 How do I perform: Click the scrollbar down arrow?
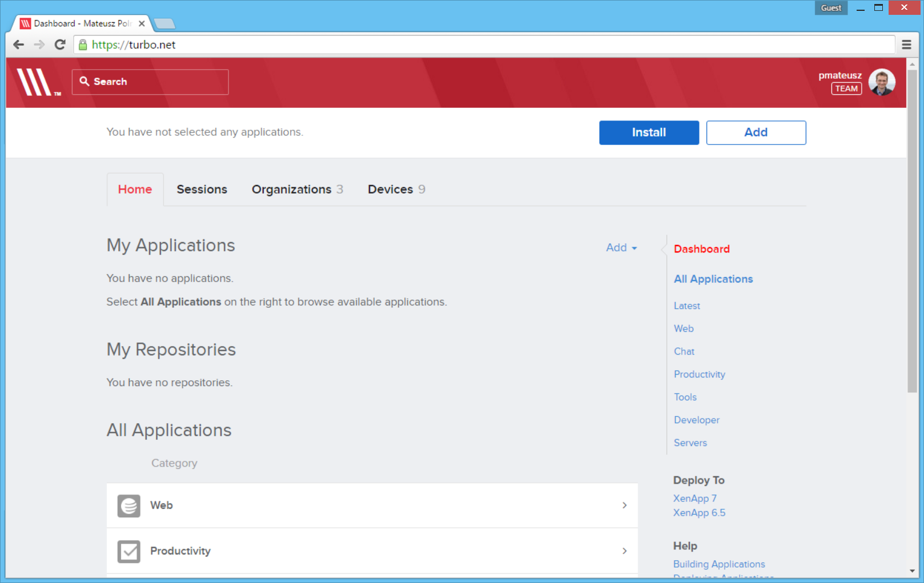coord(912,571)
